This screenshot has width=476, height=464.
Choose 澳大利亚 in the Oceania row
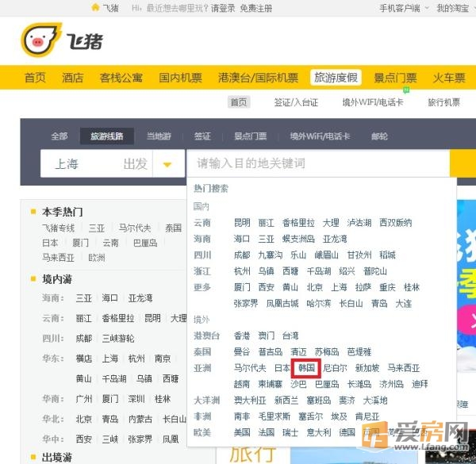[x=250, y=401]
